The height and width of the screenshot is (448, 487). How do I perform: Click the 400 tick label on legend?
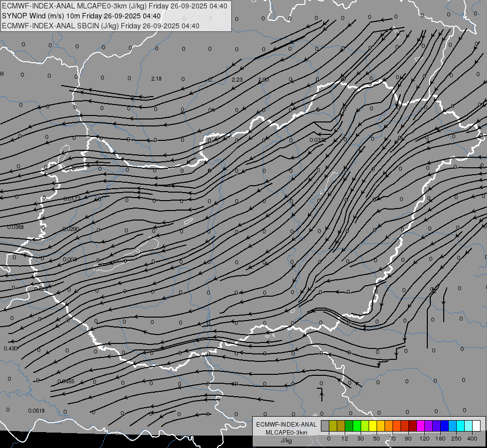coord(472,439)
